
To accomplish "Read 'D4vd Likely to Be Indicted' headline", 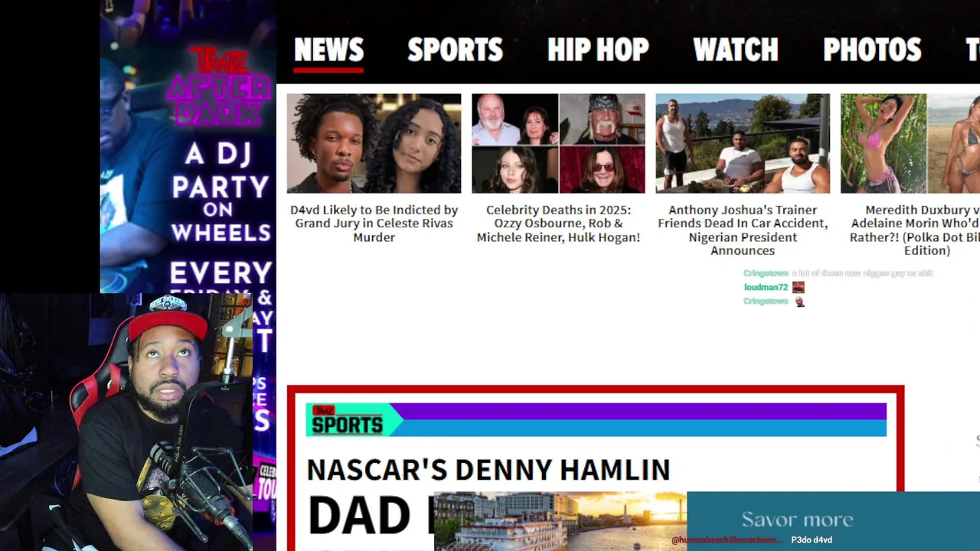I will point(374,223).
